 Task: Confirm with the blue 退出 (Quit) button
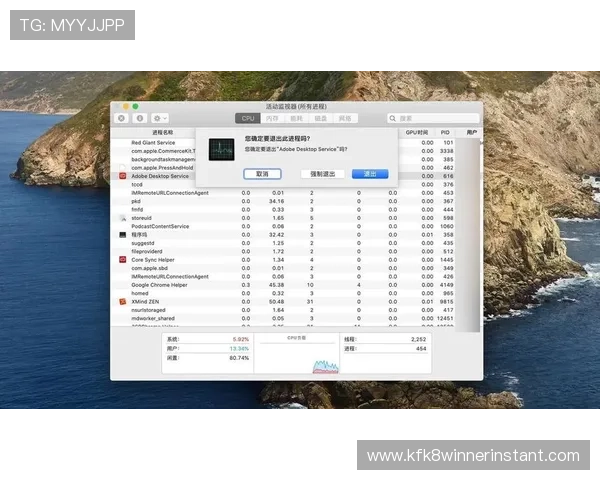(x=370, y=173)
